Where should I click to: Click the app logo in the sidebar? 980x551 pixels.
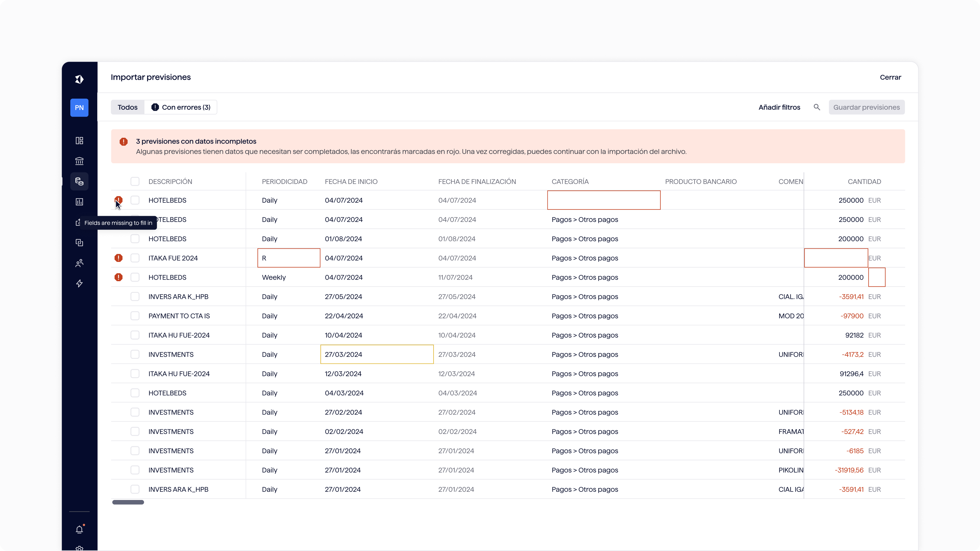click(x=79, y=79)
